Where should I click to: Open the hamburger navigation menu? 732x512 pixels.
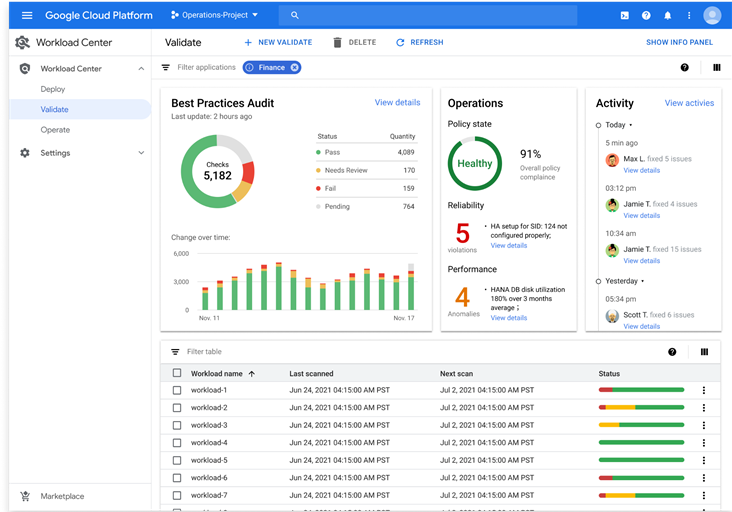[x=27, y=15]
